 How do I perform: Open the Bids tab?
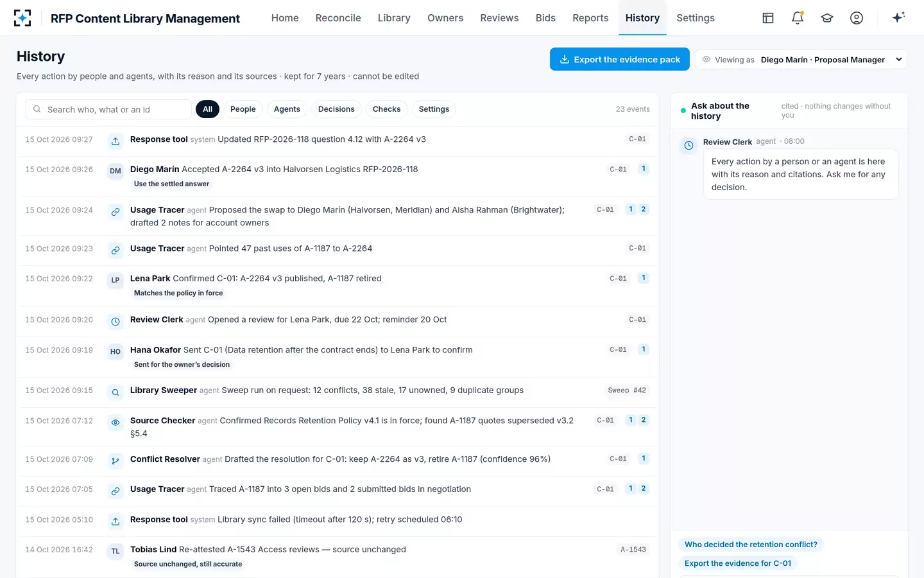(545, 18)
